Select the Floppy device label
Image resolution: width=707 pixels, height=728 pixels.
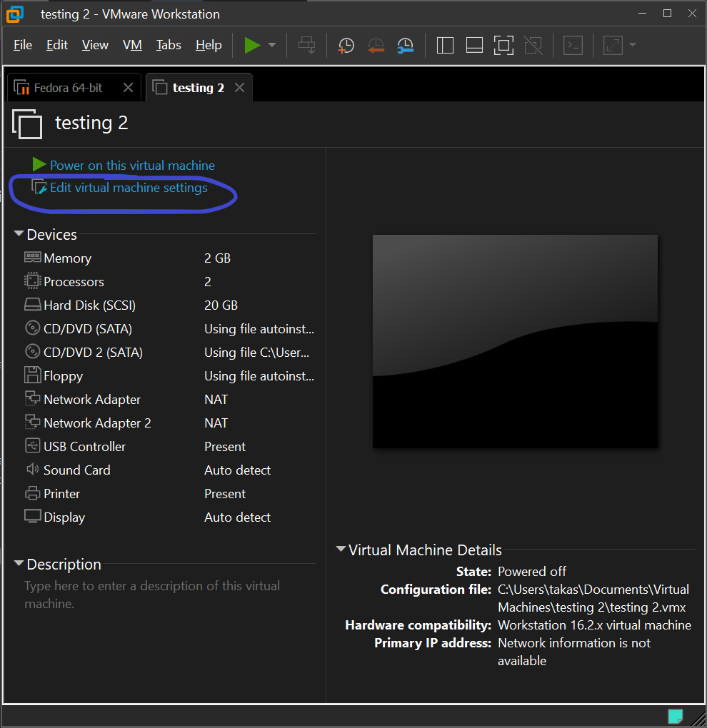point(63,376)
